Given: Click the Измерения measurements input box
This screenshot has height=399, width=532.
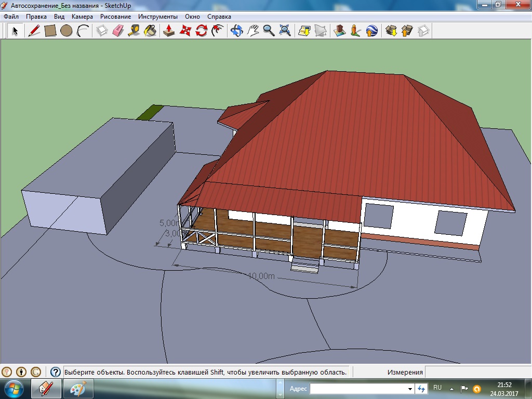Looking at the screenshot, I should click(x=477, y=372).
